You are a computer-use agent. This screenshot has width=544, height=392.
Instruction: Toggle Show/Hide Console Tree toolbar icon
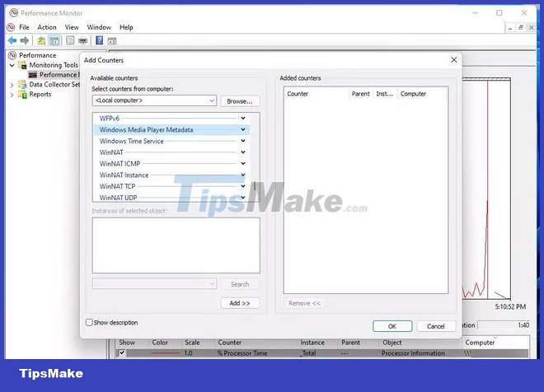[x=54, y=40]
